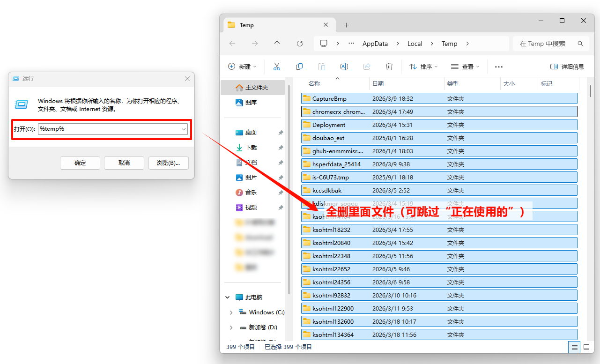The width and height of the screenshot is (600, 364).
Task: Click the Cut scissors icon in toolbar
Action: (276, 67)
